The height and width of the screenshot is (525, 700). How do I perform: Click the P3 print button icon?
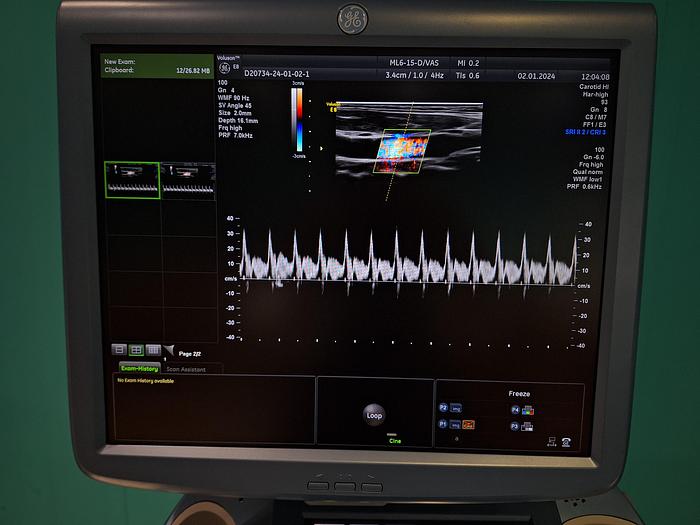point(514,426)
